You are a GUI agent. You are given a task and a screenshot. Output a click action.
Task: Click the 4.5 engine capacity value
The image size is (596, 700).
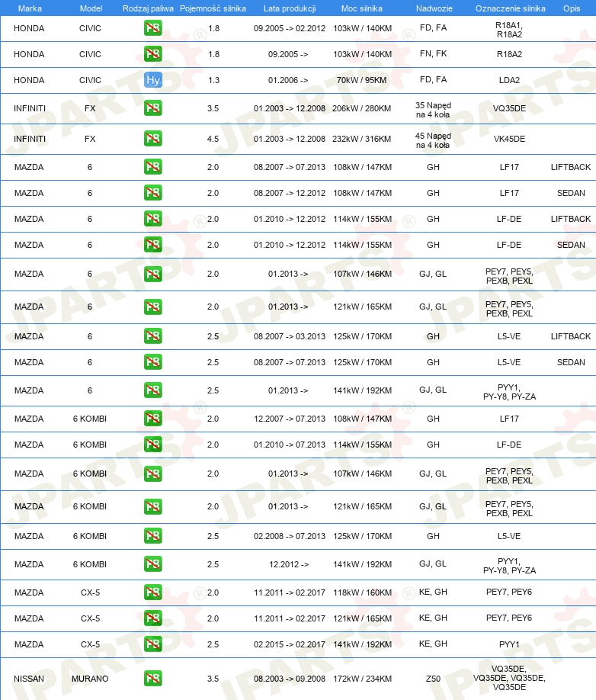(x=213, y=139)
